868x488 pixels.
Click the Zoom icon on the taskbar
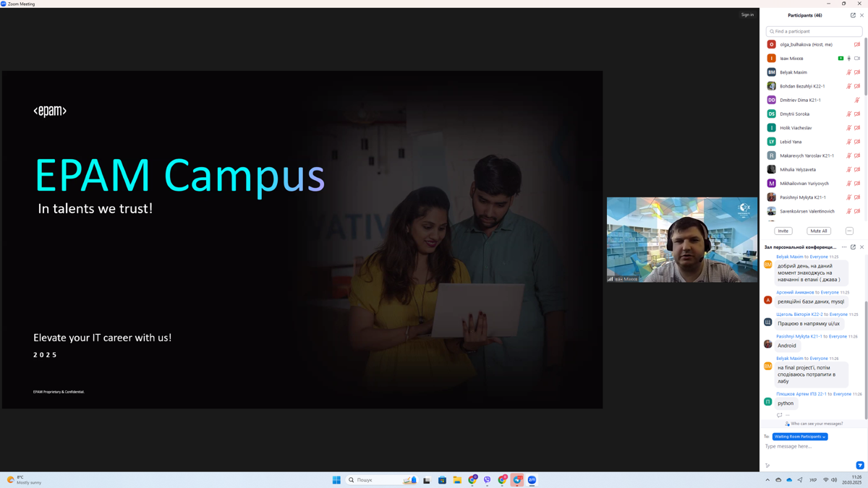pos(532,480)
